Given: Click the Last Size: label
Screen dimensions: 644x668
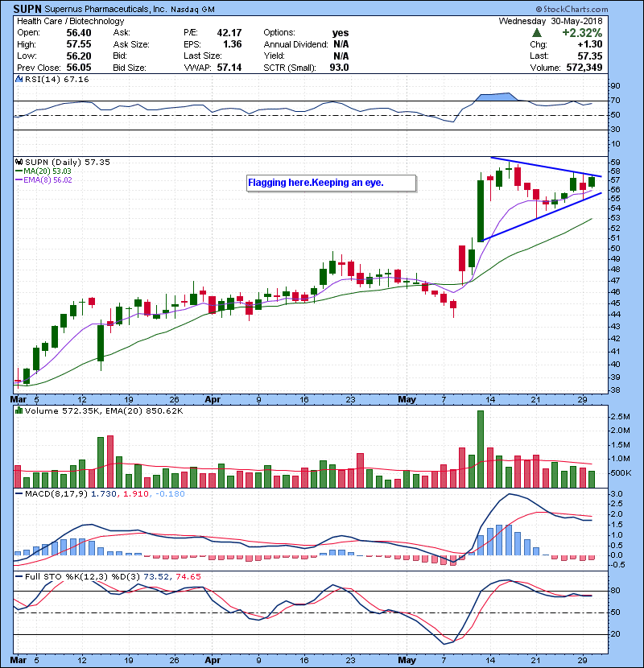Looking at the screenshot, I should 203,56.
